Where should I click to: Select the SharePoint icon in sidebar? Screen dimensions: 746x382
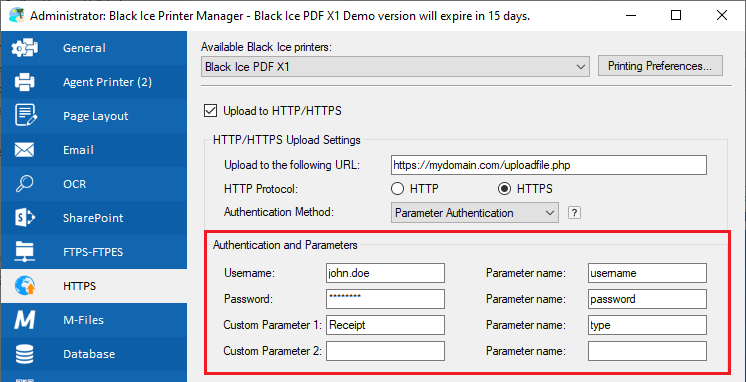pos(25,218)
